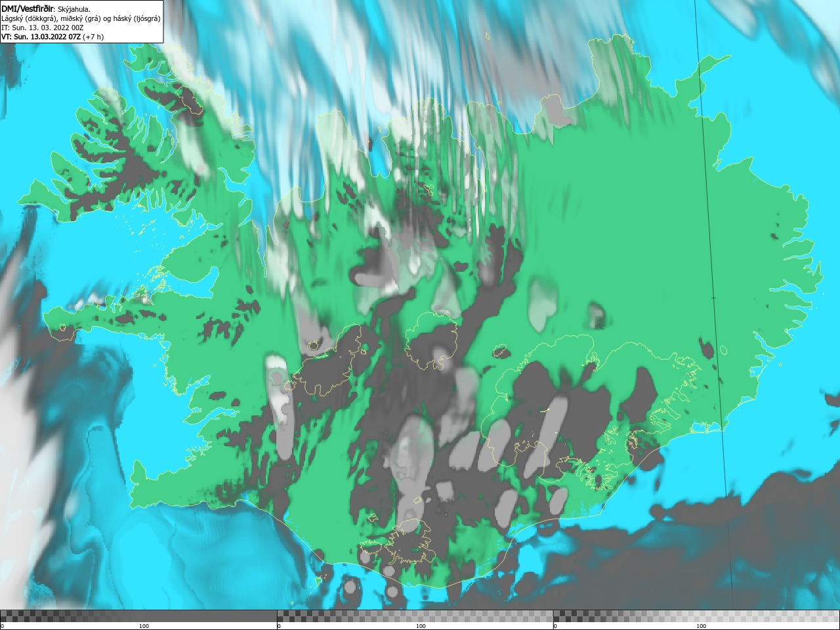Viewport: 840px width, 630px height.
Task: Click the dark grey low-cloud color scale bar
Action: pyautogui.click(x=138, y=616)
